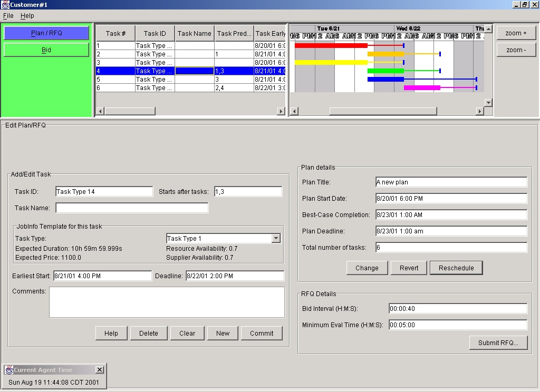Viewport: 540px width, 392px height.
Task: Close the Current Agent Time window
Action: (x=100, y=370)
